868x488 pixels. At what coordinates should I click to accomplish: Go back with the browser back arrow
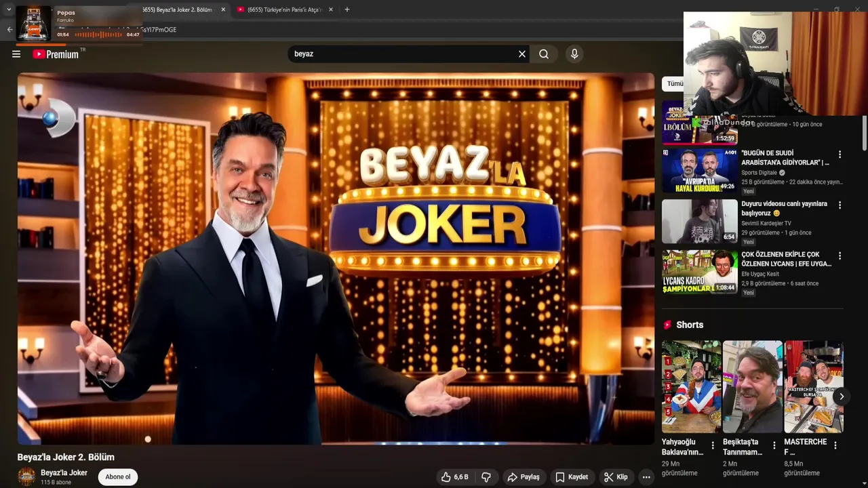(x=9, y=30)
